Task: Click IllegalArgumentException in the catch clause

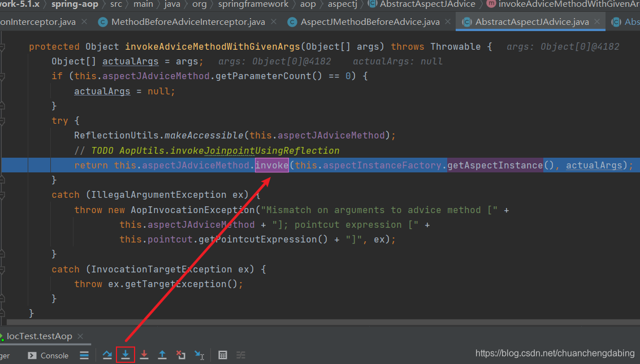Action: [x=159, y=195]
